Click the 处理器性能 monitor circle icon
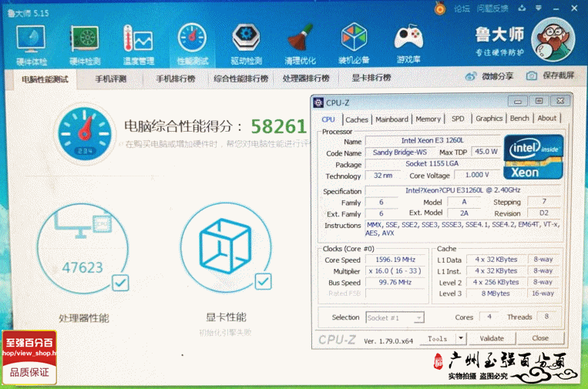 point(82,248)
